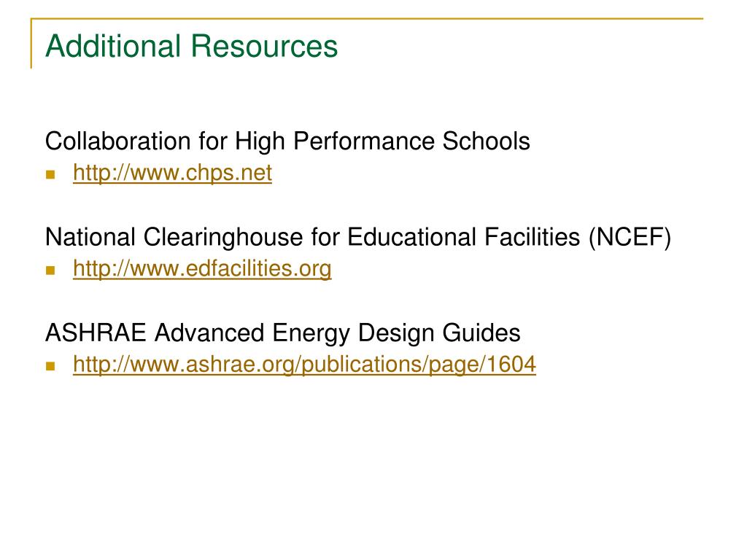Follow the ashrae.org publications page link

(x=304, y=365)
